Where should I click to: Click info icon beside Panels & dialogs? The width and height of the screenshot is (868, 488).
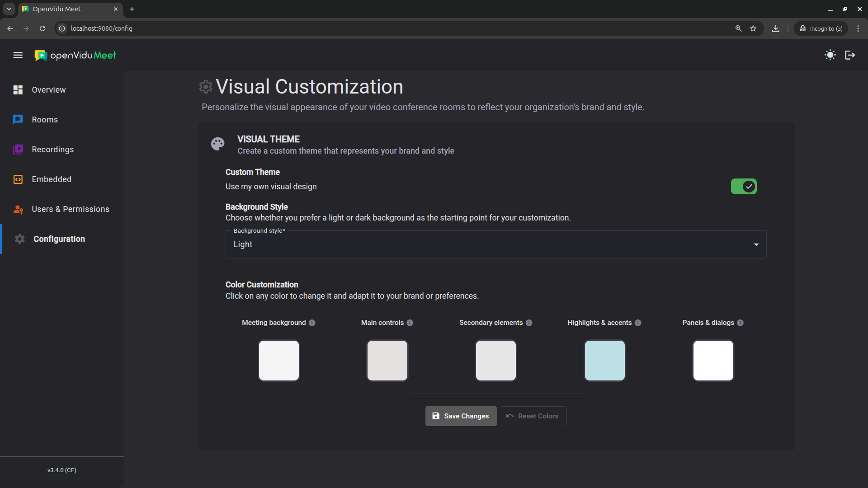740,323
